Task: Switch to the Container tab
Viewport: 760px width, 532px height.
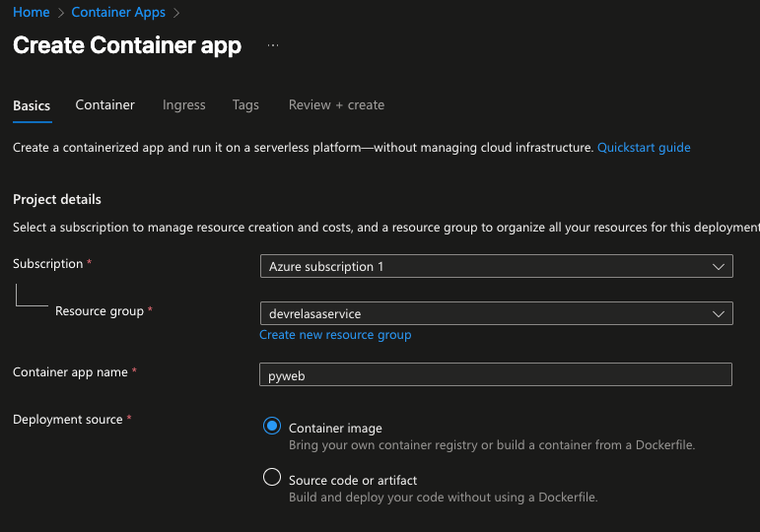Action: coord(104,104)
